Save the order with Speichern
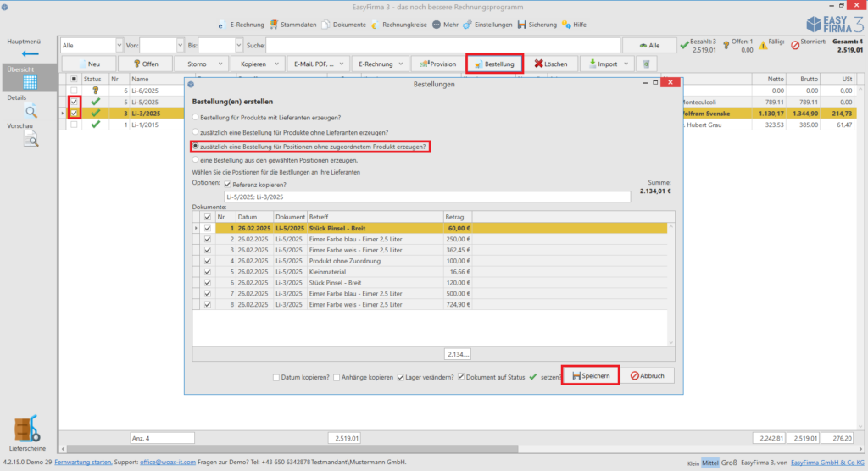 590,376
